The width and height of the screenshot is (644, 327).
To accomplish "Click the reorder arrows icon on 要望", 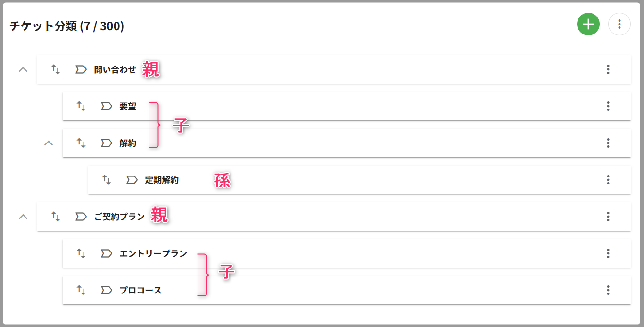I will point(81,106).
